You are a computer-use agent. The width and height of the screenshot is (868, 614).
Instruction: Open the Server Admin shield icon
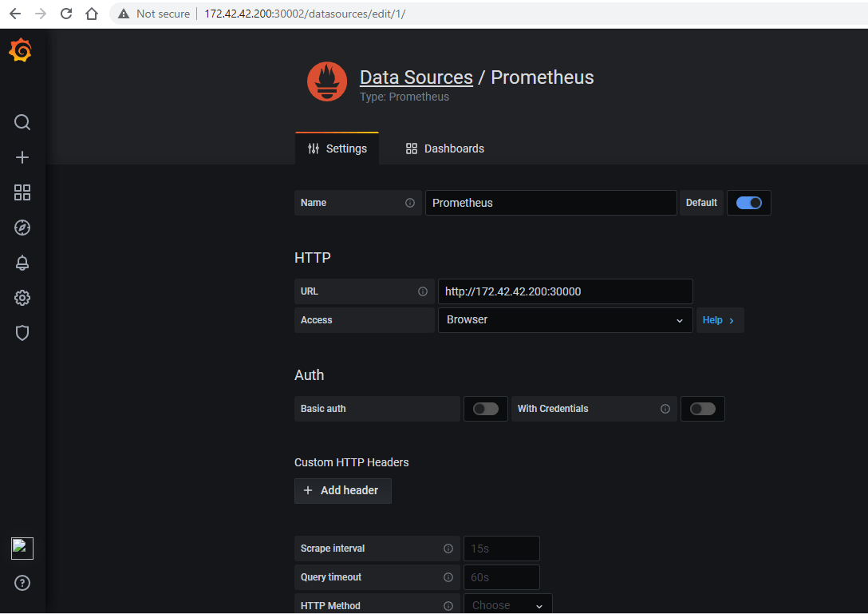pyautogui.click(x=22, y=333)
